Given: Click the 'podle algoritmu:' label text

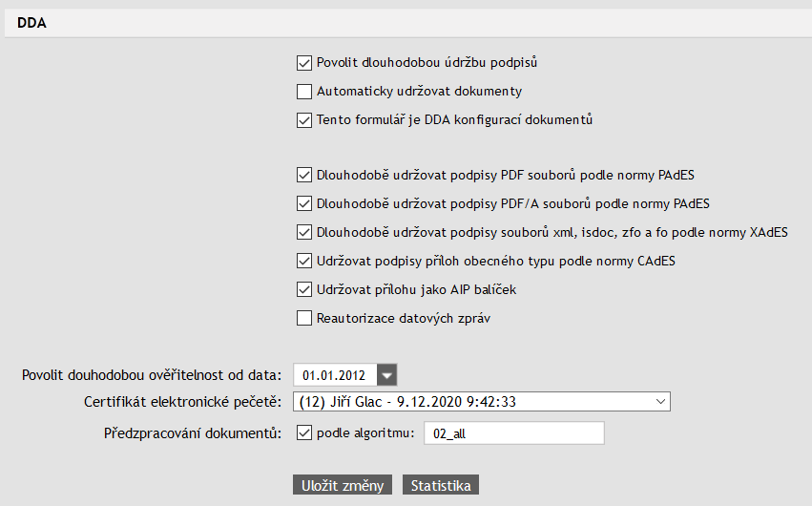Looking at the screenshot, I should pyautogui.click(x=366, y=433).
